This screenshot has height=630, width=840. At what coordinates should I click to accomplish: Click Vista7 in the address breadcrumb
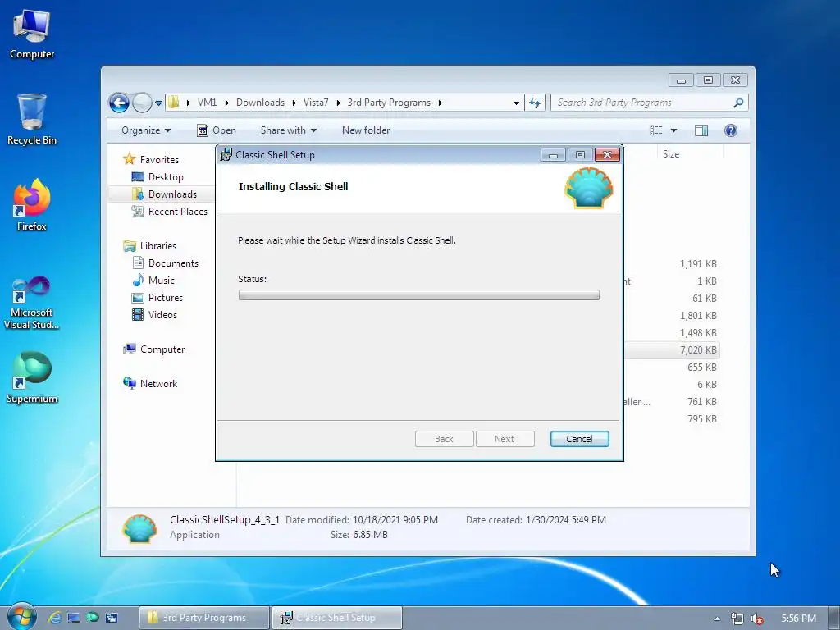316,103
